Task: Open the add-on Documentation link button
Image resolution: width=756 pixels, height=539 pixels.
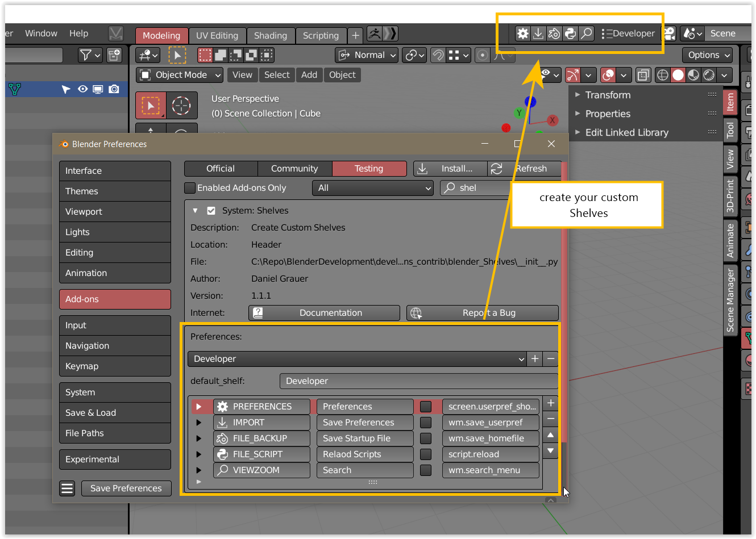Action: click(324, 313)
